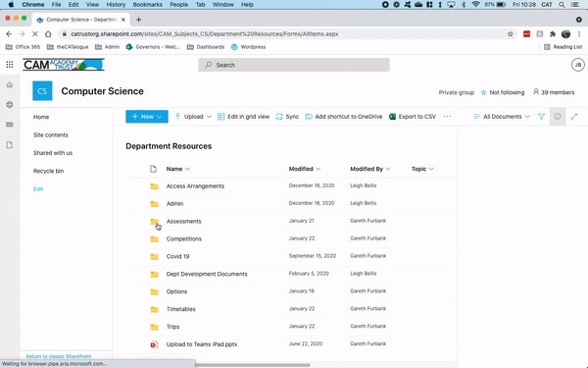
Task: Open the All Documents view switcher
Action: 502,117
